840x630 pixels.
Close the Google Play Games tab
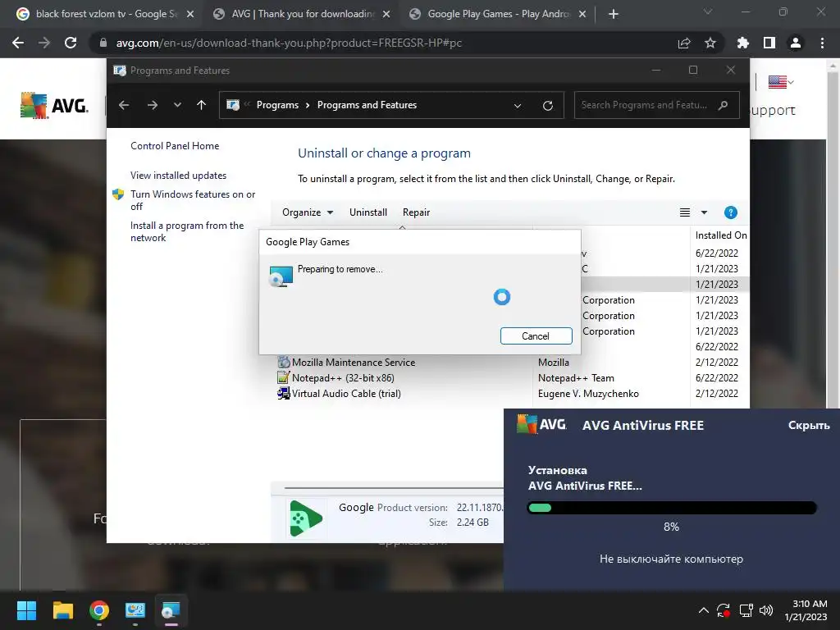(582, 14)
